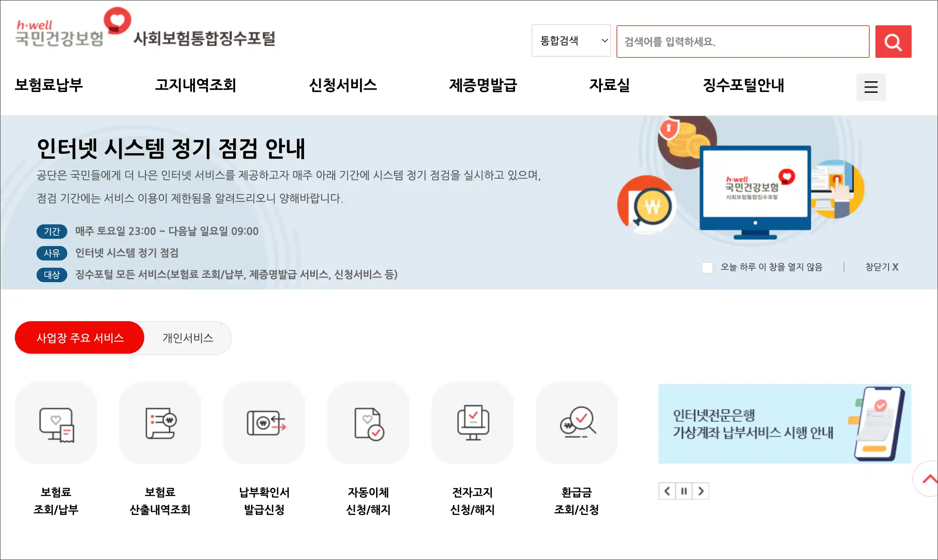Open the 자동이체 신청/해지 icon

[x=368, y=423]
